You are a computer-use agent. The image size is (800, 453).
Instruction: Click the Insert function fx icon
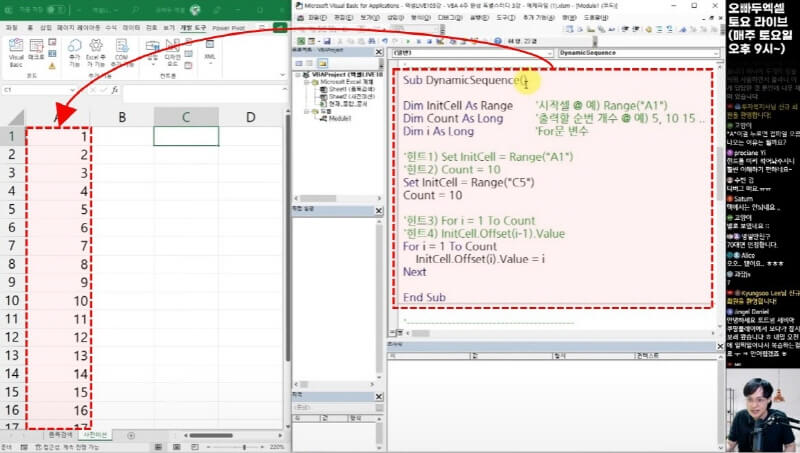pos(115,90)
